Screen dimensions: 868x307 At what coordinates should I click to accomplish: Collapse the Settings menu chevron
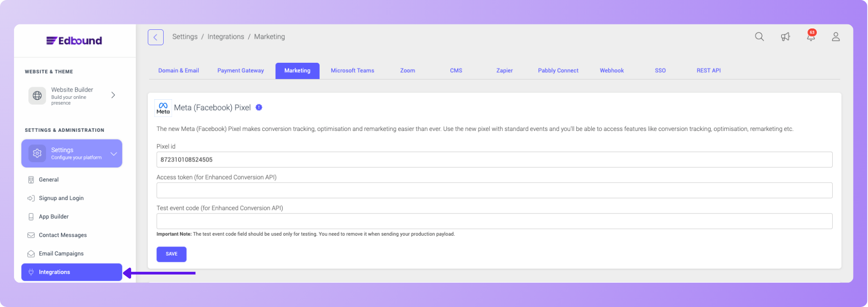tap(113, 153)
